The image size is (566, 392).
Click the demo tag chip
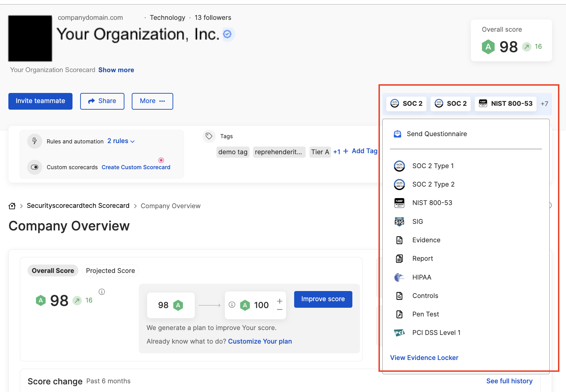click(233, 152)
